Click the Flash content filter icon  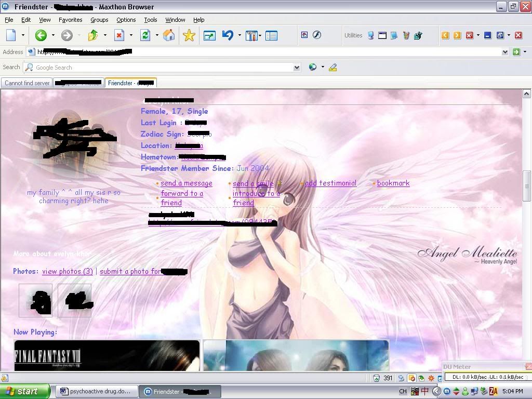(317, 35)
